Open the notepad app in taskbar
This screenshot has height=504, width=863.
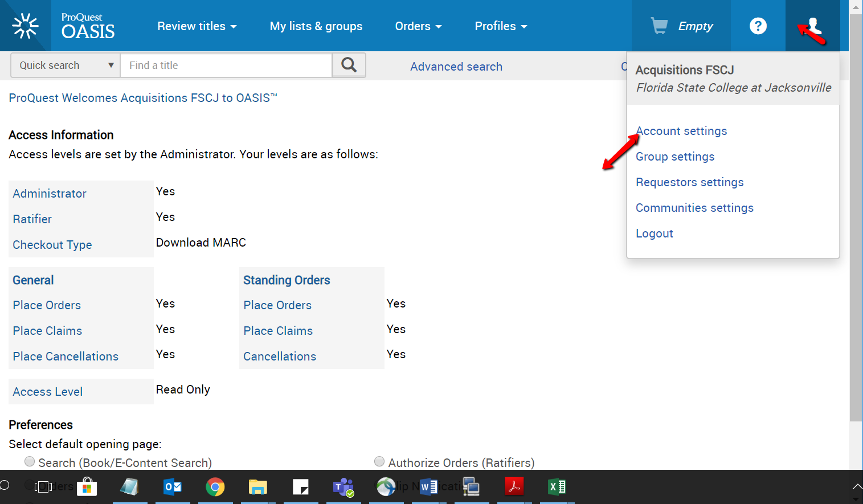point(129,486)
